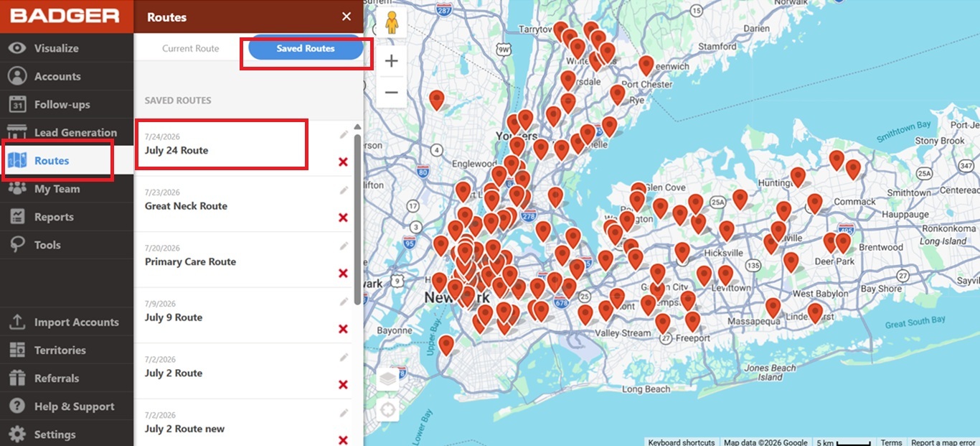Delete the Great Neck Route

(x=343, y=218)
